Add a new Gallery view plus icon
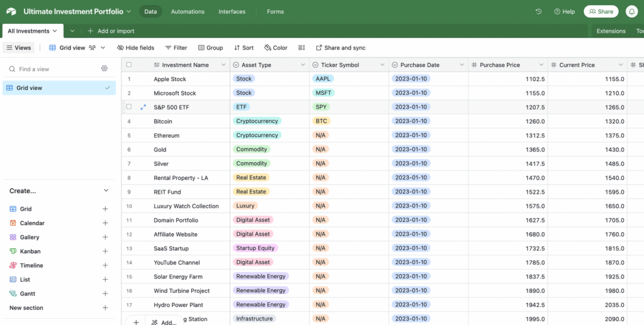Image resolution: width=644 pixels, height=325 pixels. click(105, 237)
